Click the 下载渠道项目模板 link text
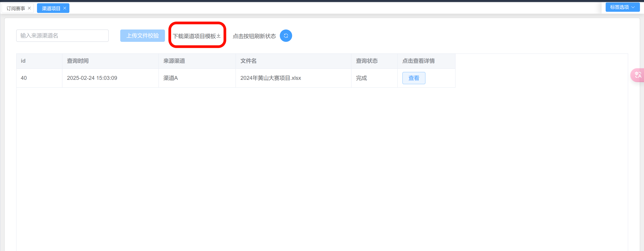This screenshot has width=644, height=251. 194,36
